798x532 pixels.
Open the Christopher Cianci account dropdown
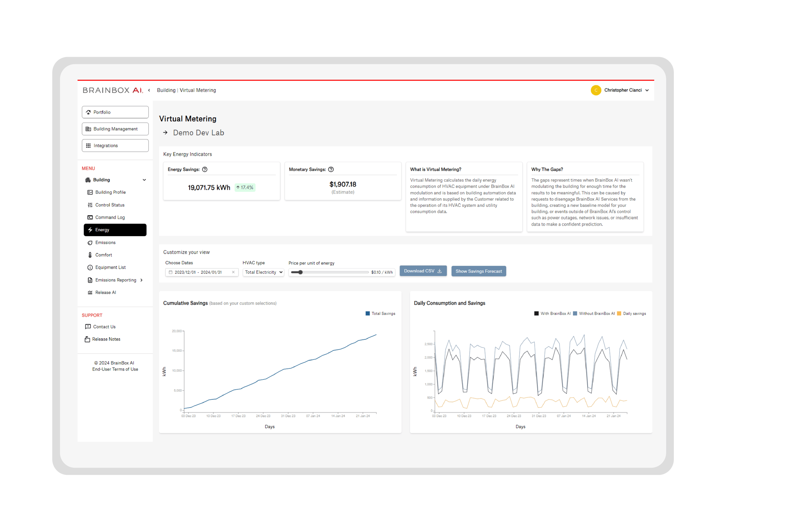(624, 90)
